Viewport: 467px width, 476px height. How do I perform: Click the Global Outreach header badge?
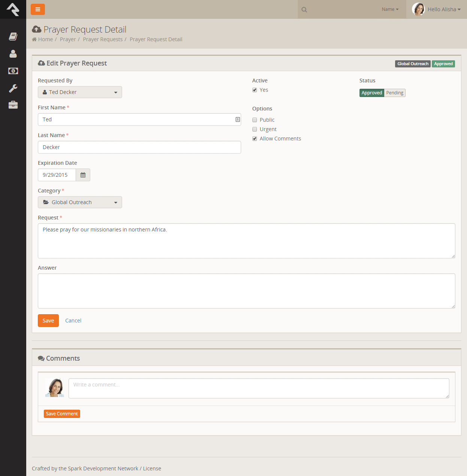413,64
